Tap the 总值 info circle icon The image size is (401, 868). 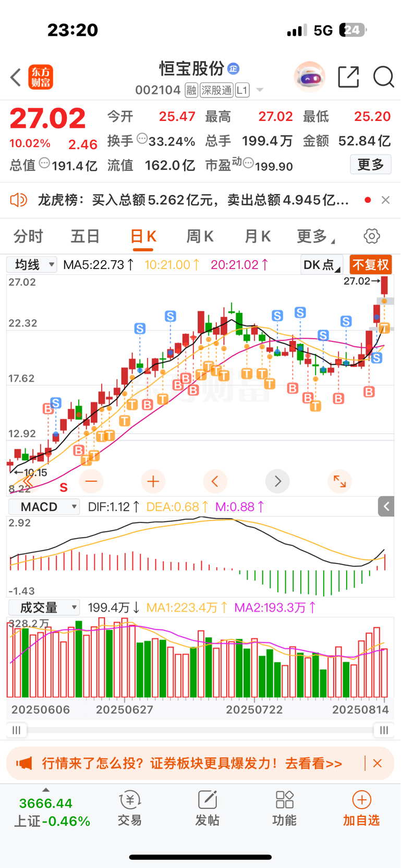coord(45,163)
